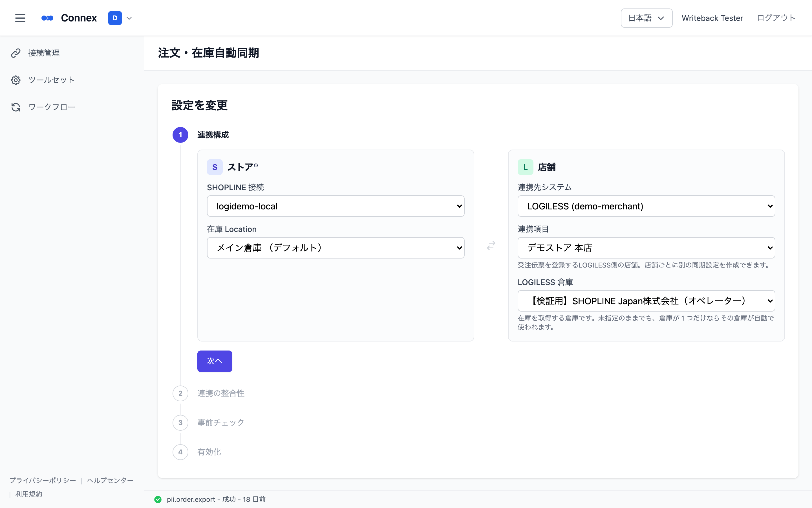The width and height of the screenshot is (812, 508).
Task: Open the 連携先システム LOGILESS dropdown
Action: pyautogui.click(x=646, y=206)
